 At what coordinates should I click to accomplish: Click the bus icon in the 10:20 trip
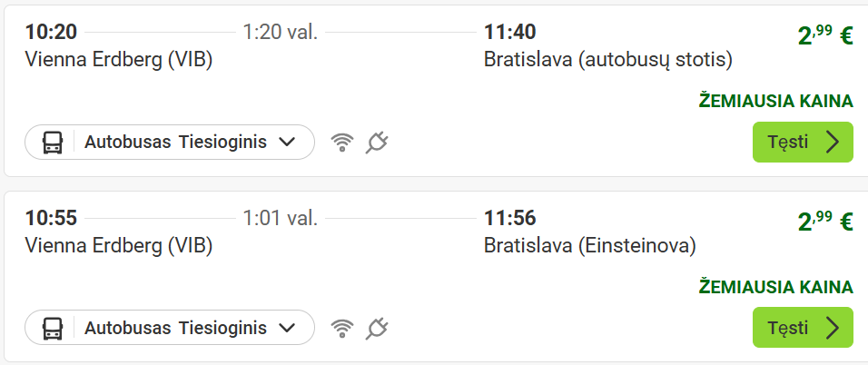(53, 143)
